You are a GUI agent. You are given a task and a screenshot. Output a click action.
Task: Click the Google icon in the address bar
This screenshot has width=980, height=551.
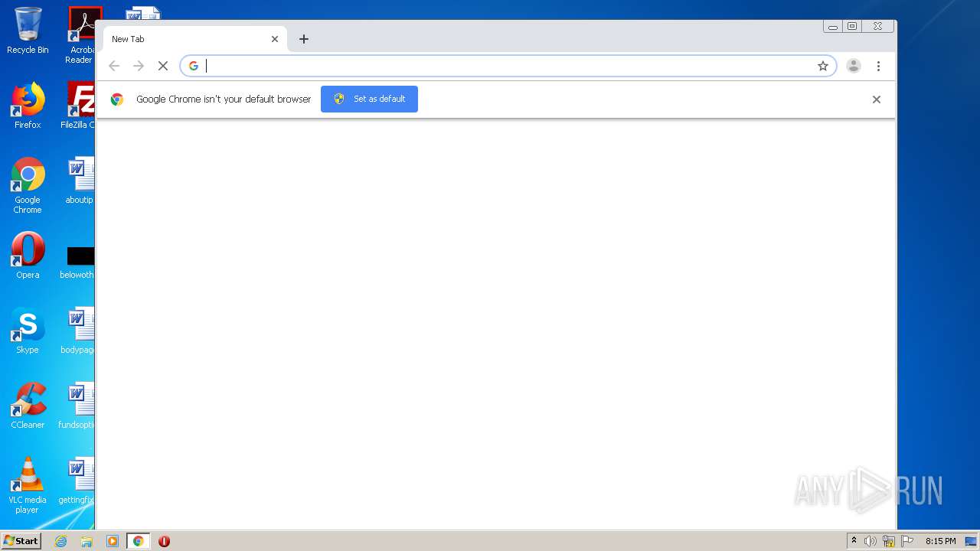pyautogui.click(x=194, y=66)
